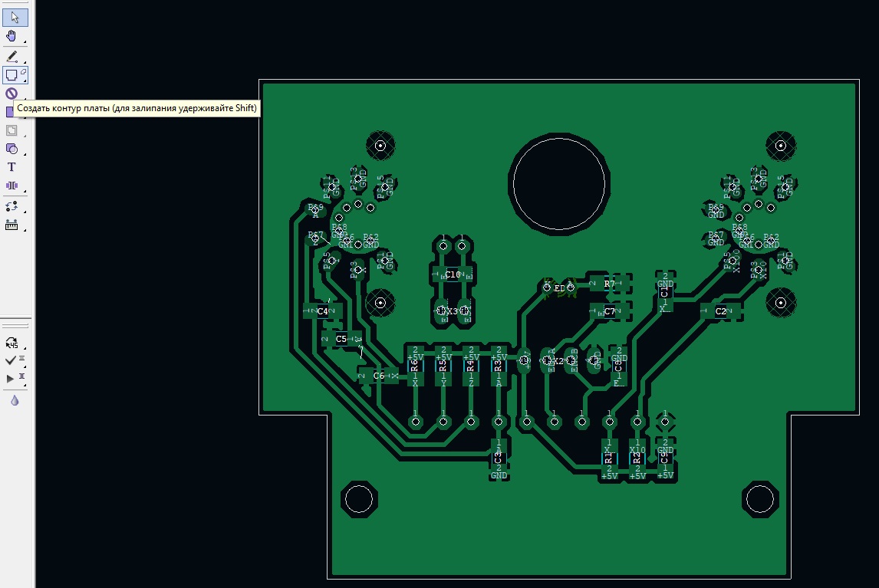Expand the pencil route tool flyout arrow
The width and height of the screenshot is (879, 588).
[25, 61]
